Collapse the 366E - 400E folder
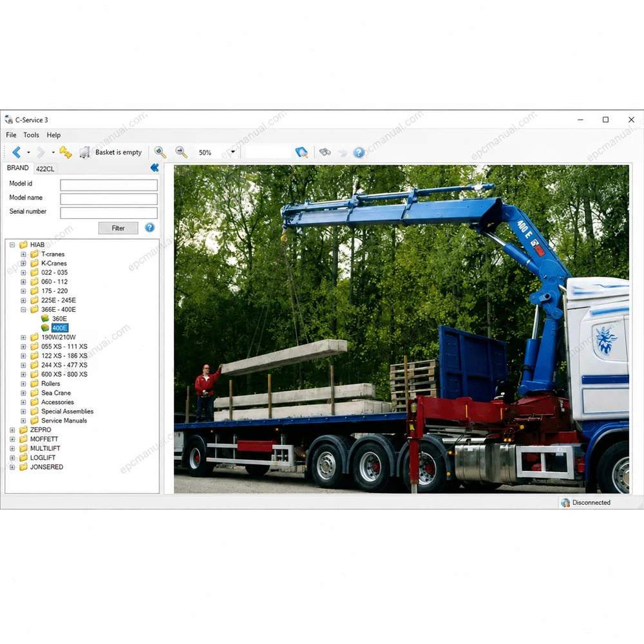This screenshot has width=644, height=644. [x=23, y=310]
